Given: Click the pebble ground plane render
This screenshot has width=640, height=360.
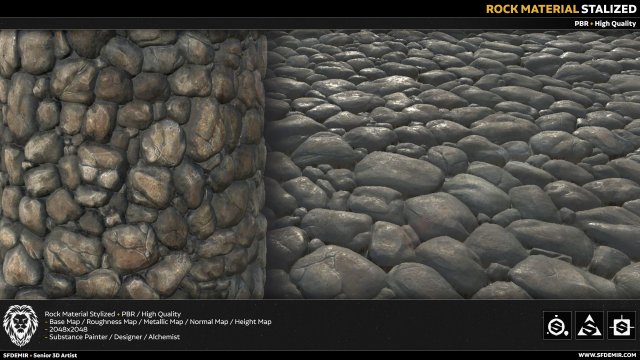Looking at the screenshot, I should (453, 164).
